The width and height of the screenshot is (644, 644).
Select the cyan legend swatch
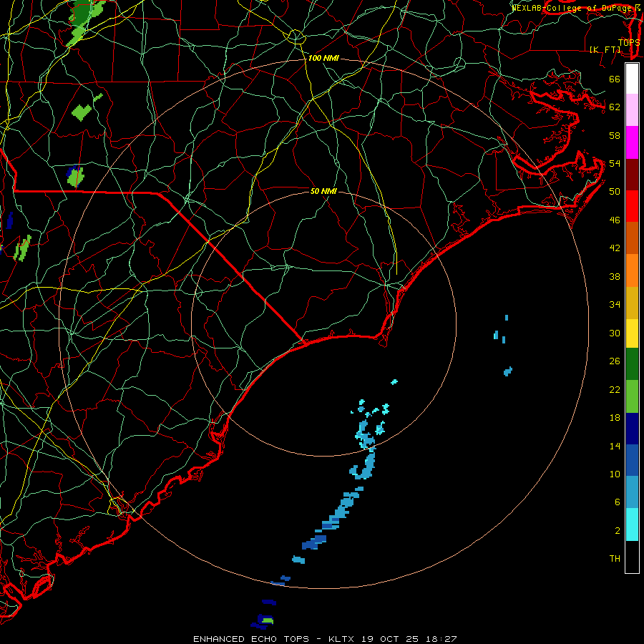[632, 525]
